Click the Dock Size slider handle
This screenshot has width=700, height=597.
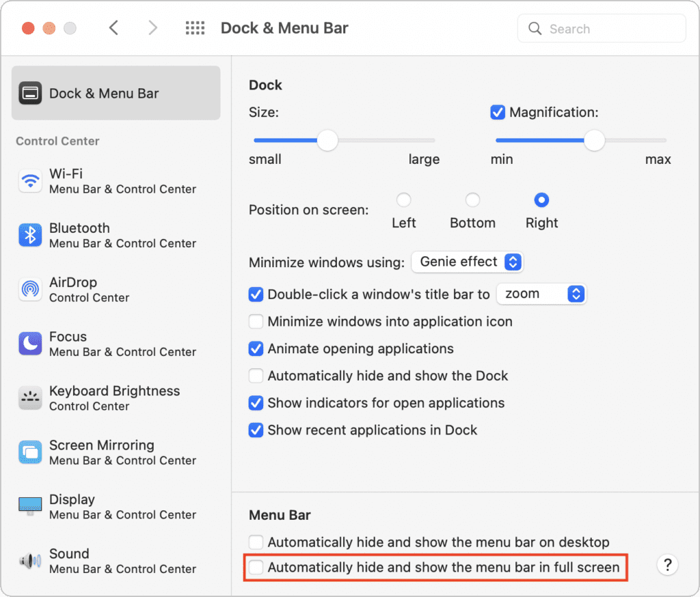tap(328, 141)
